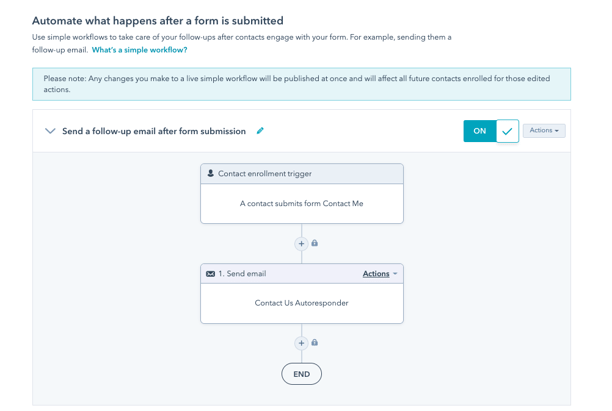Click the 'Contact enrollment trigger' header
Screen dimensions: 612x411
pyautogui.click(x=302, y=174)
